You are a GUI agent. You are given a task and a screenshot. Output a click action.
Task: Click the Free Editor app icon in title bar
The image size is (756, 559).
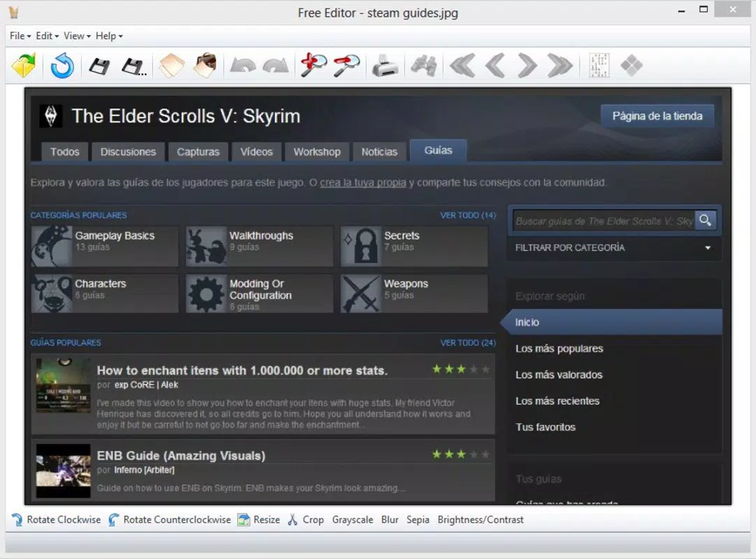point(14,12)
